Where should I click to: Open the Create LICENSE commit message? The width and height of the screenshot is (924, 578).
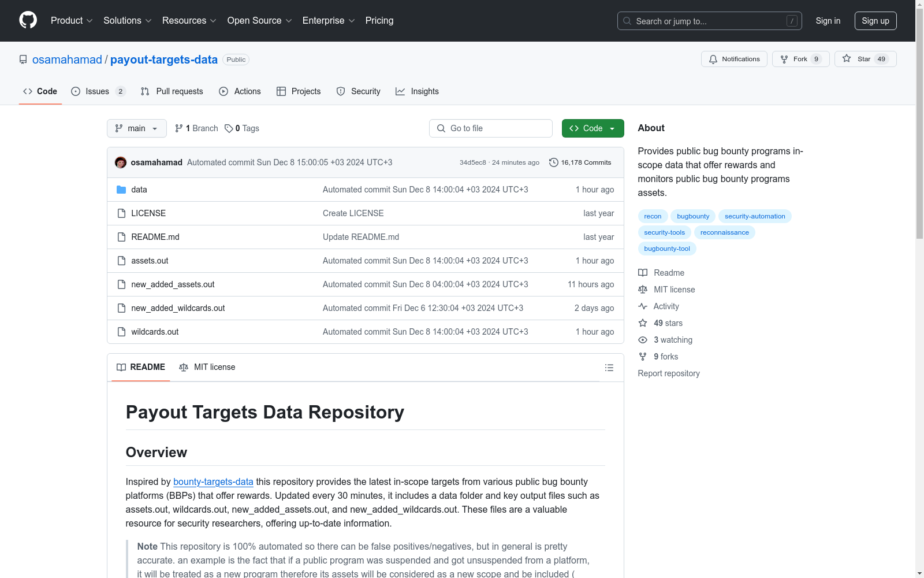(353, 213)
